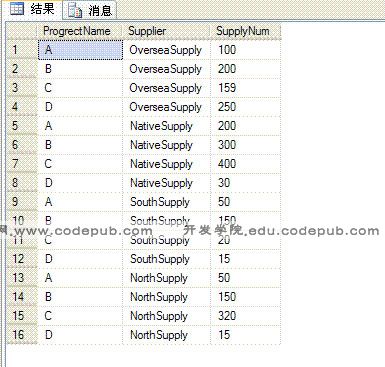This screenshot has width=385, height=367.
Task: Click SouthSupply cell in row 9
Action: coord(167,202)
